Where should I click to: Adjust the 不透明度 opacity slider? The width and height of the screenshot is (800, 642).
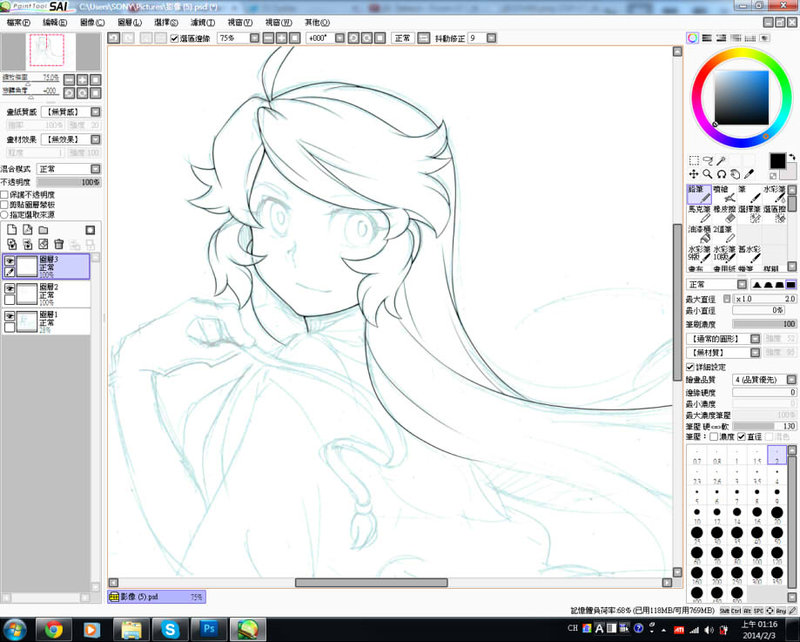coord(69,182)
